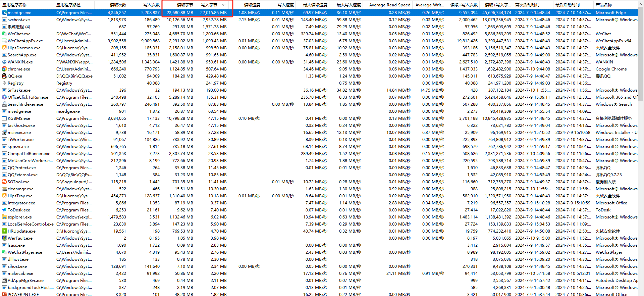Screen dimensions: 644x296
Task: Click the SearchIndexer.exe icon
Action: (4, 104)
